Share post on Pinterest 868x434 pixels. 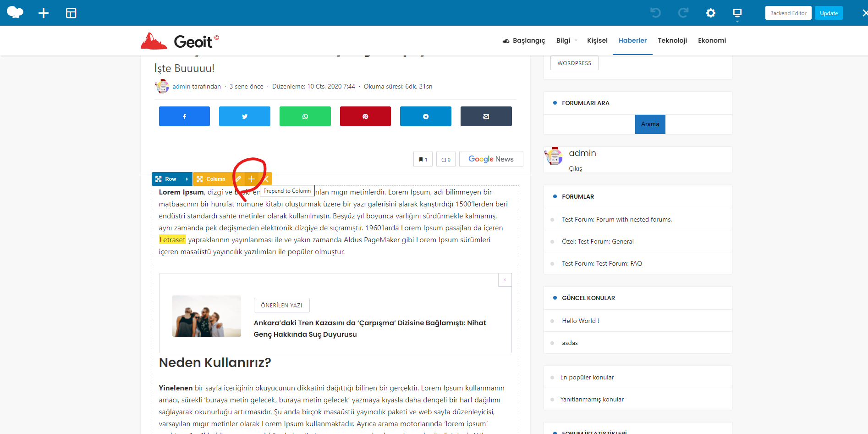[x=365, y=117]
